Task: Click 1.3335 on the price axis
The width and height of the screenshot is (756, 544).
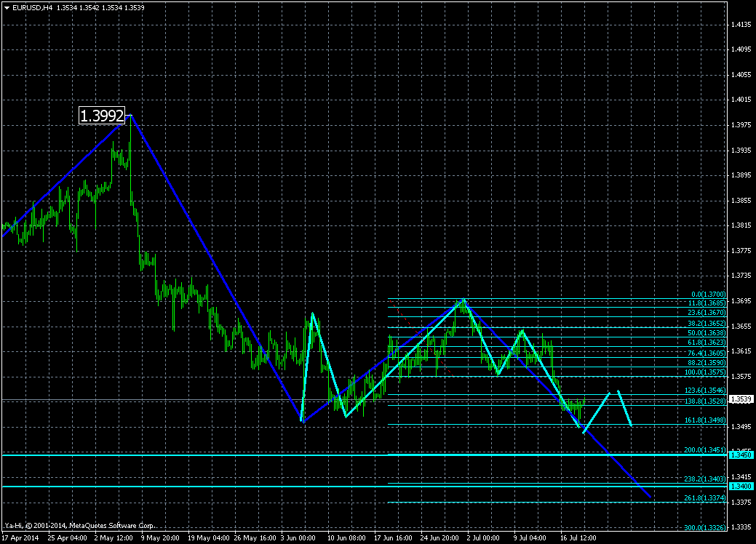Action: click(x=741, y=527)
